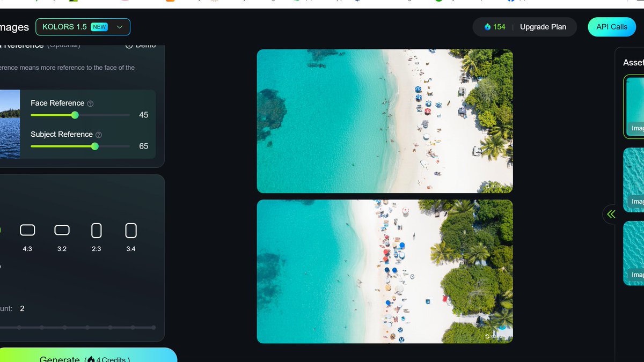Image resolution: width=644 pixels, height=362 pixels.
Task: Click the image count slider track
Action: click(x=78, y=327)
